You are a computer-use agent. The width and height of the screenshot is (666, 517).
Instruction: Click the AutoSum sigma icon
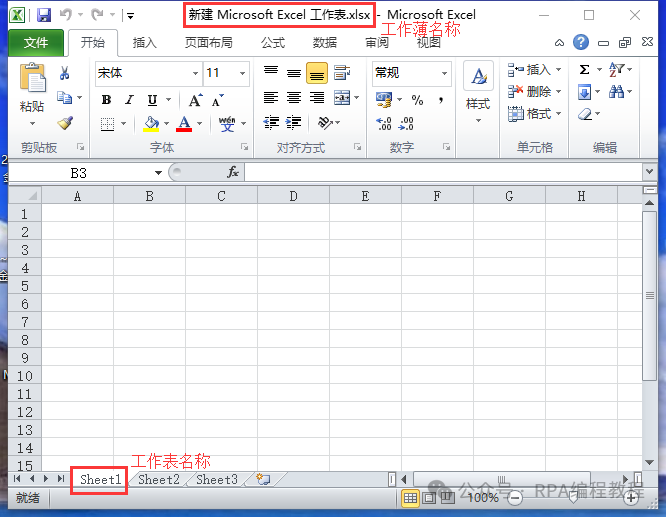(x=584, y=69)
